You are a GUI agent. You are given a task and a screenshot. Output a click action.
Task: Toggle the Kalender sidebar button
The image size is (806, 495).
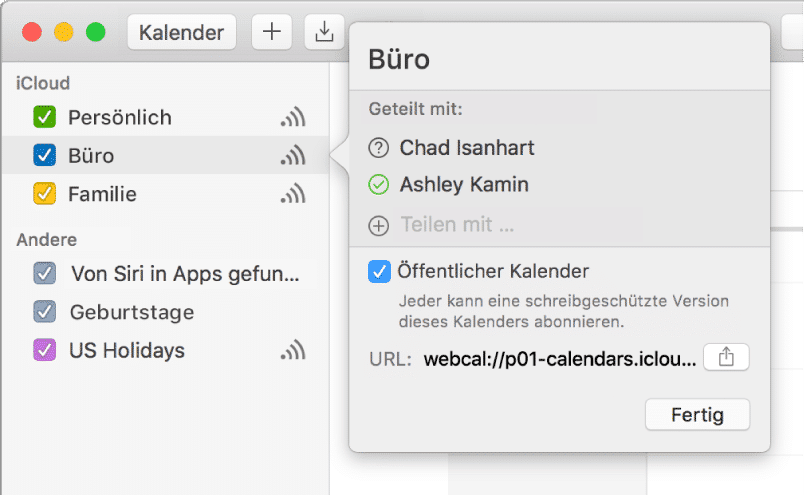click(x=181, y=32)
